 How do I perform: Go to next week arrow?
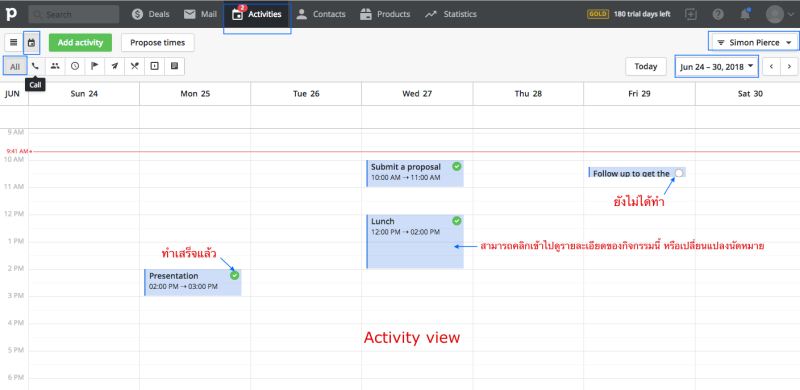click(789, 66)
